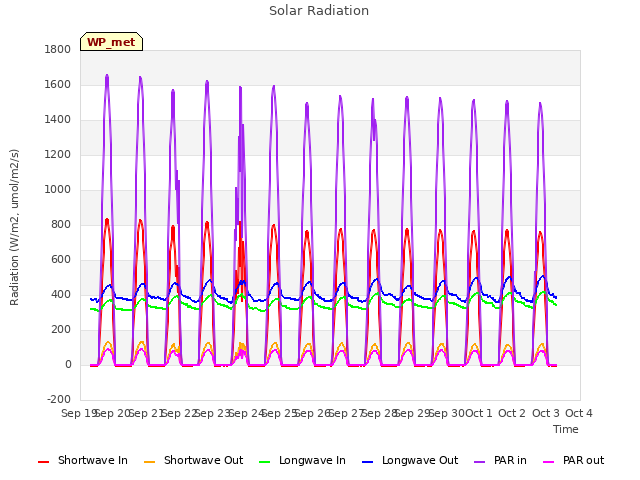Click the -200 y-axis tick label
This screenshot has width=640, height=480.
(x=59, y=399)
